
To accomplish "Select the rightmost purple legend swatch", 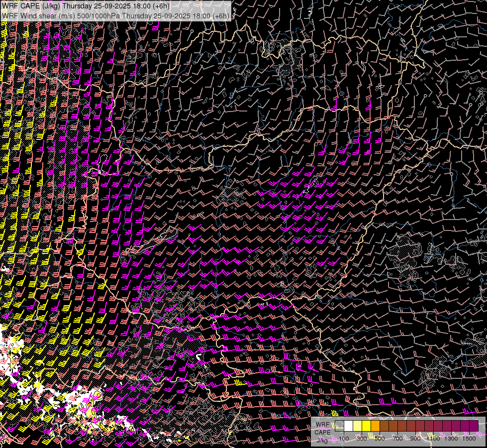I will coord(474,426).
